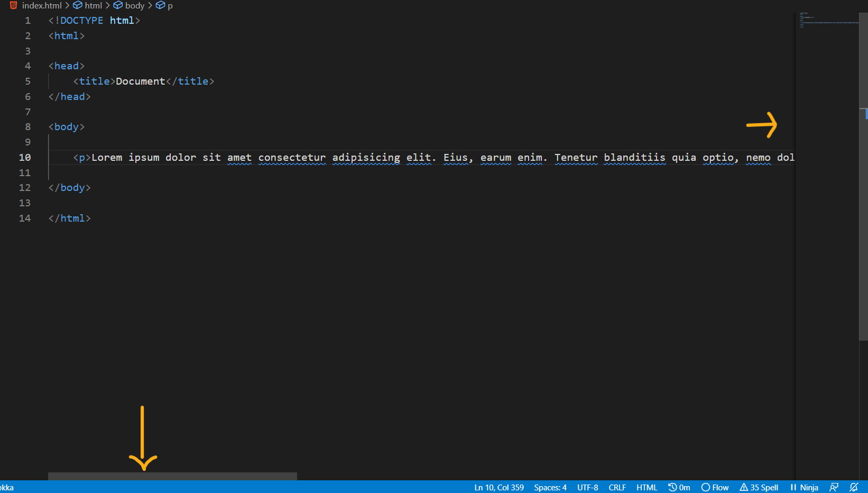Click the word Document in the title tag

point(141,81)
